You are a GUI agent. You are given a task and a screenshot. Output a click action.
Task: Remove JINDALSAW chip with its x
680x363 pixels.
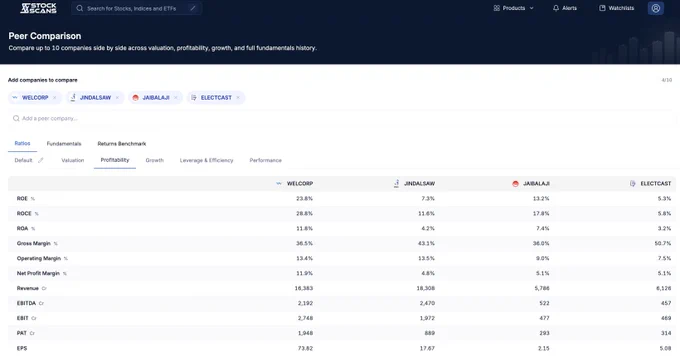coord(117,98)
